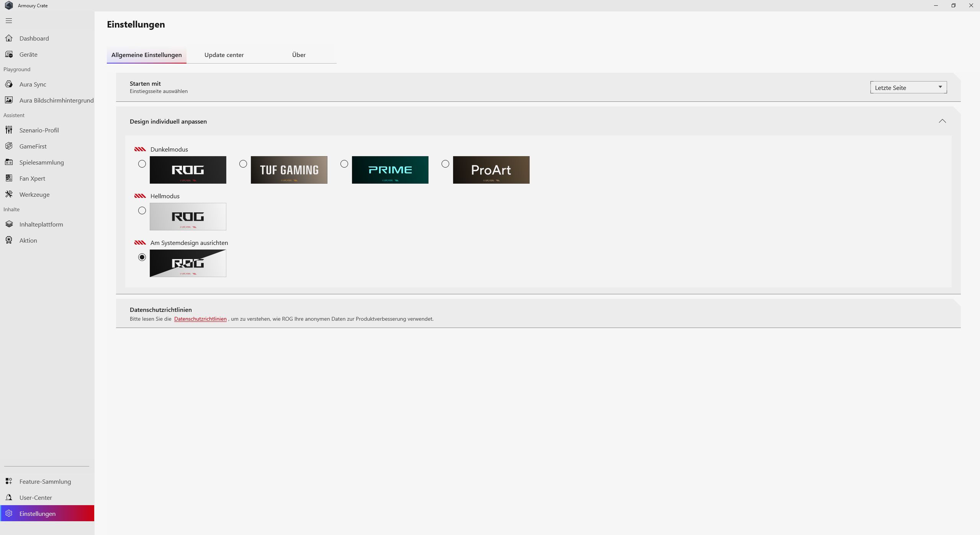Image resolution: width=980 pixels, height=535 pixels.
Task: Click the Spielesammlung gamepad icon
Action: (9, 162)
